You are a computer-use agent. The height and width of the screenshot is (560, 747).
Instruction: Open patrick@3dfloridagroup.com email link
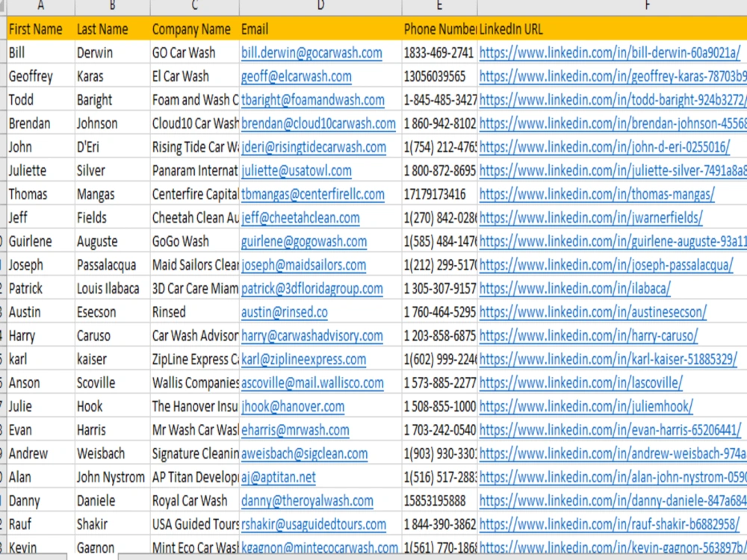[x=312, y=288]
